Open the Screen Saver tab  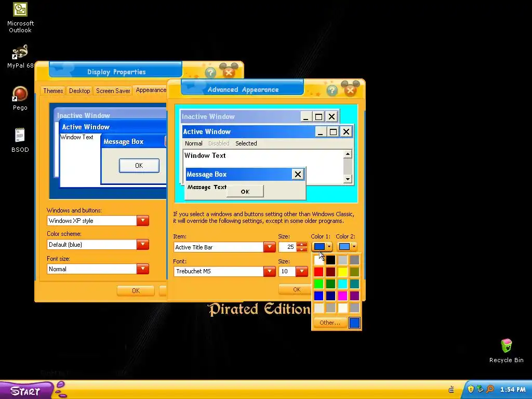coord(113,90)
